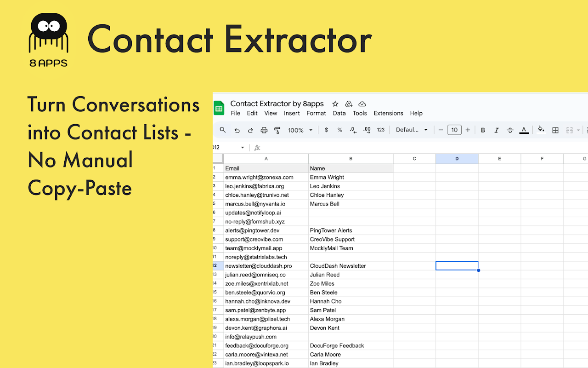Image resolution: width=588 pixels, height=368 pixels.
Task: Apply percent format
Action: pos(339,130)
